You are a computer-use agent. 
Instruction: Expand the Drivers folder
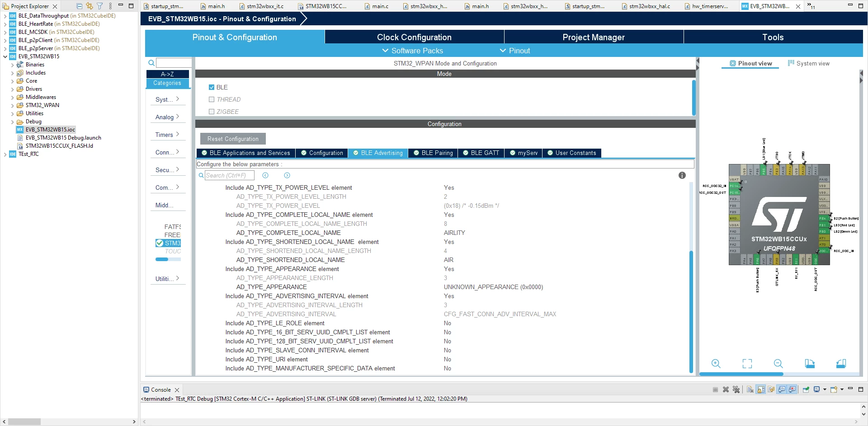12,89
